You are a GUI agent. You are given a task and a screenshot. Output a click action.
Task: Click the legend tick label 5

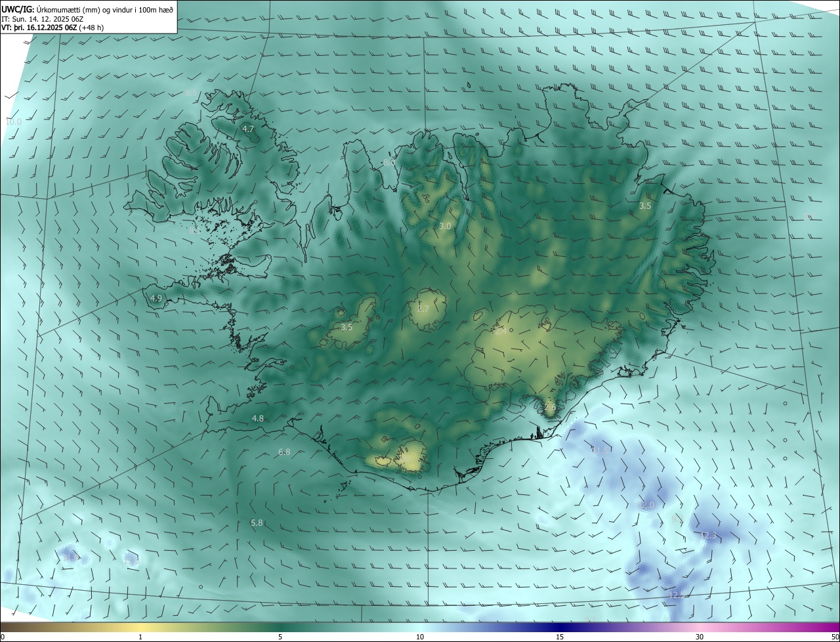pos(280,637)
